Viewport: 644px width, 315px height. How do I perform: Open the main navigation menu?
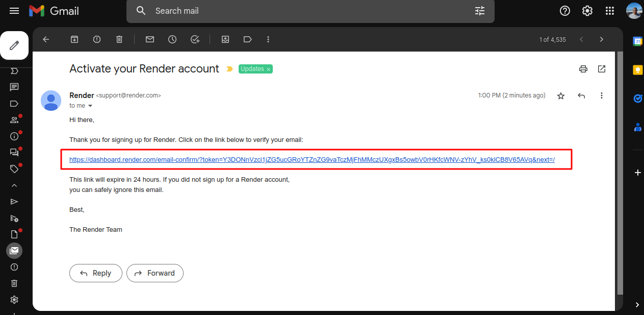click(x=14, y=11)
